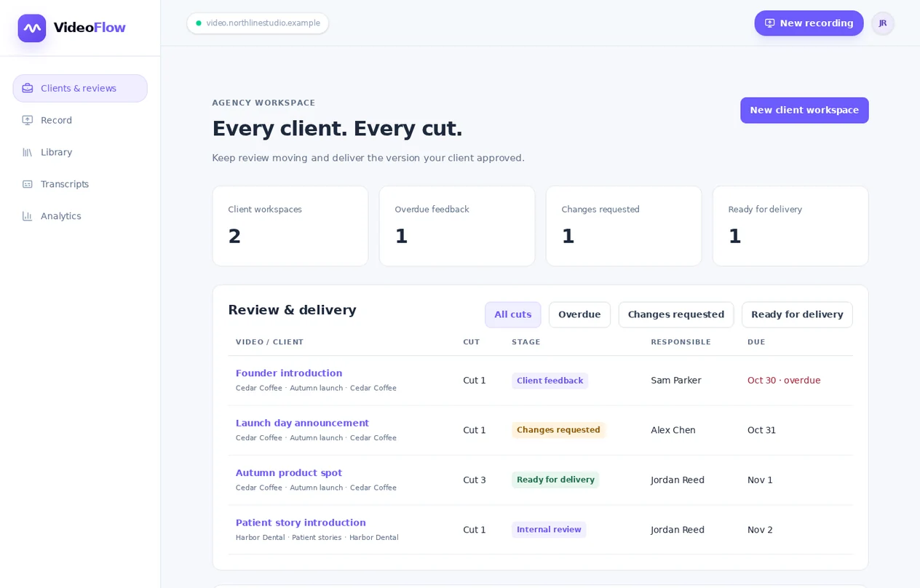Viewport: 920px width, 588px height.
Task: Click the STAGE column header
Action: (526, 342)
